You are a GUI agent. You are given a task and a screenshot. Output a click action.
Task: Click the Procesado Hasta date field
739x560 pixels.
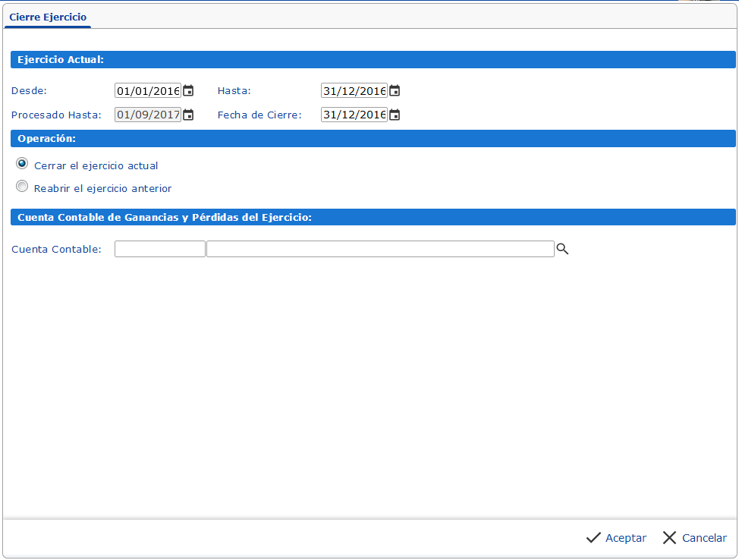coord(148,115)
